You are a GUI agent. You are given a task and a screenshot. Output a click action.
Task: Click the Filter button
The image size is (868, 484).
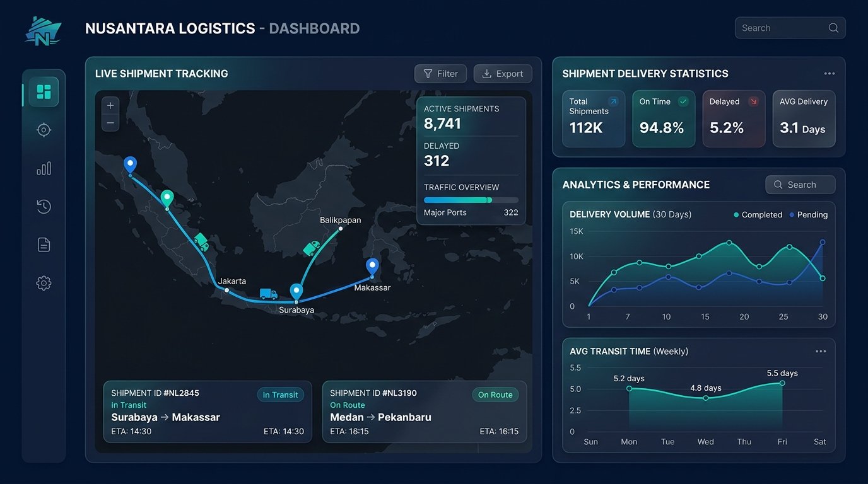440,74
